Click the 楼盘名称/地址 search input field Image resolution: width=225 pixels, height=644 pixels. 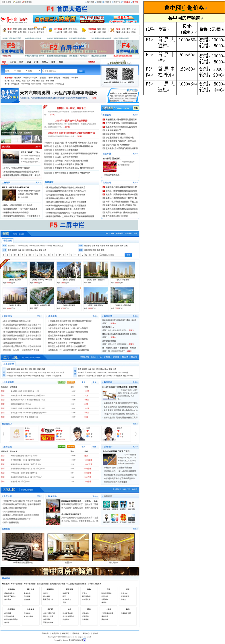pyautogui.click(x=59, y=71)
